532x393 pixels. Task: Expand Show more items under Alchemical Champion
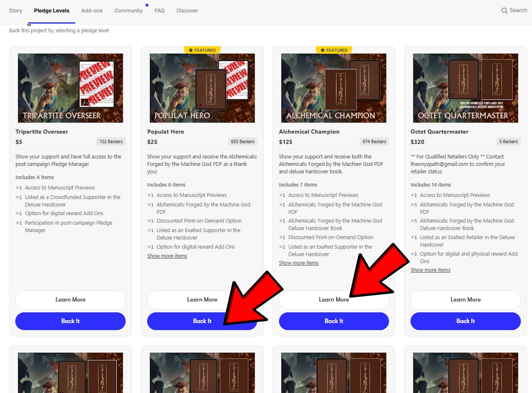(299, 263)
